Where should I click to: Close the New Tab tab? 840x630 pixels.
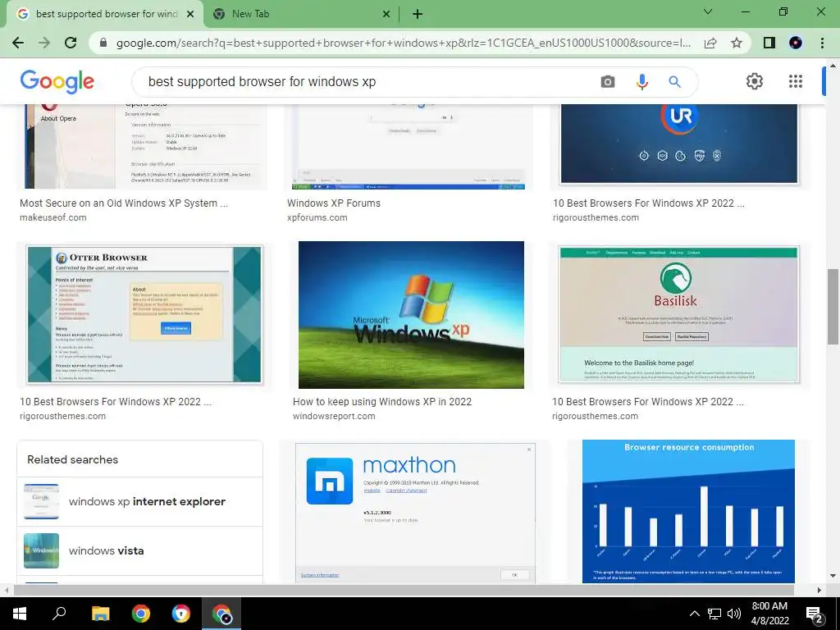(x=386, y=15)
